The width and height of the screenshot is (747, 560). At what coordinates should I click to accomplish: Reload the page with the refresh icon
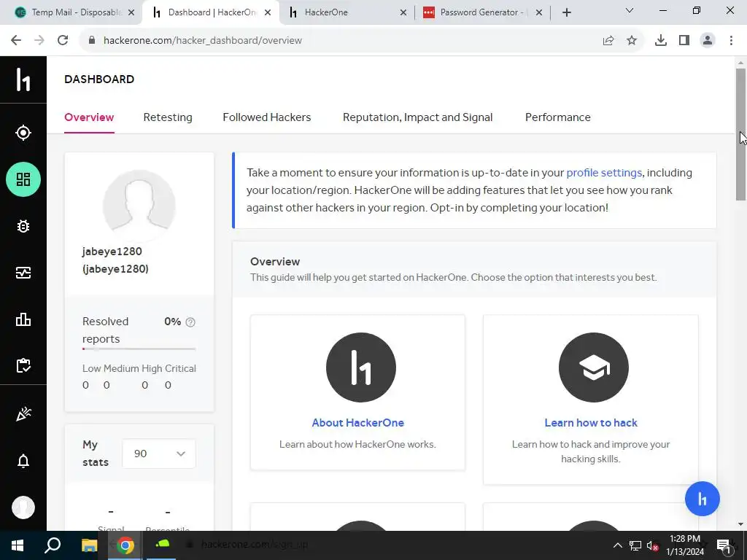click(x=63, y=40)
